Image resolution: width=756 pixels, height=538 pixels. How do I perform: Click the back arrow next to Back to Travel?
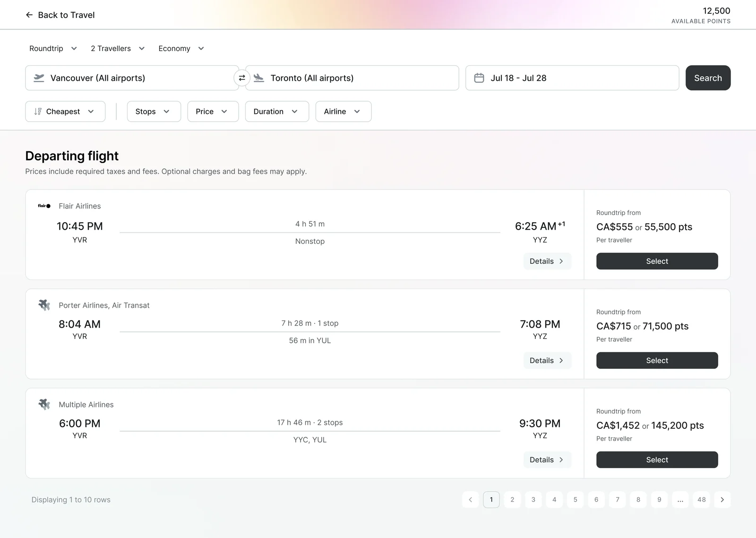29,15
